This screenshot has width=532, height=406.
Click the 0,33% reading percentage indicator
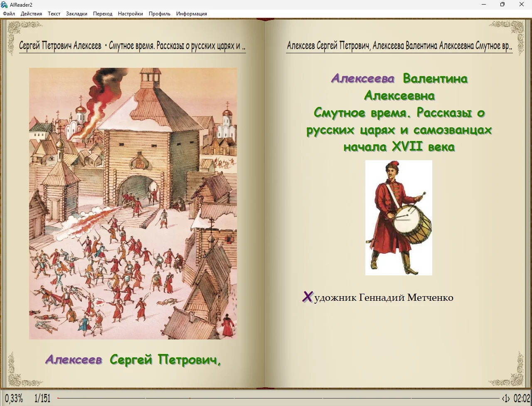click(14, 399)
